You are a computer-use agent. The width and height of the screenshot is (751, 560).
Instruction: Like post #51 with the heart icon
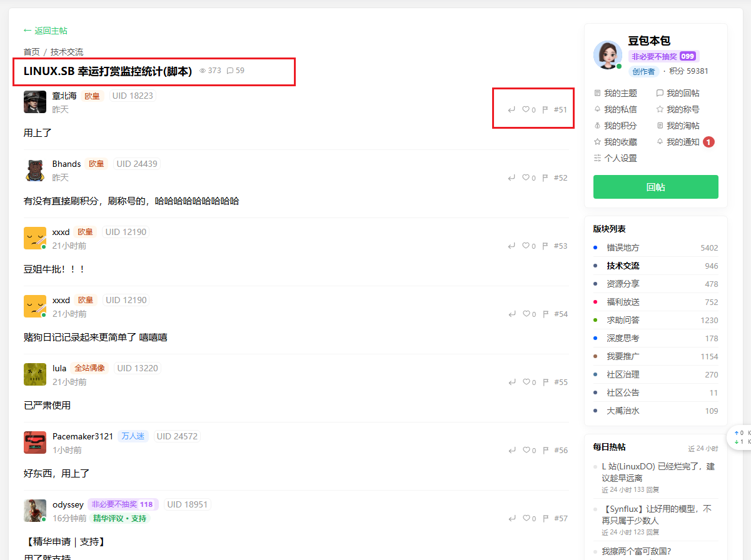tap(526, 110)
